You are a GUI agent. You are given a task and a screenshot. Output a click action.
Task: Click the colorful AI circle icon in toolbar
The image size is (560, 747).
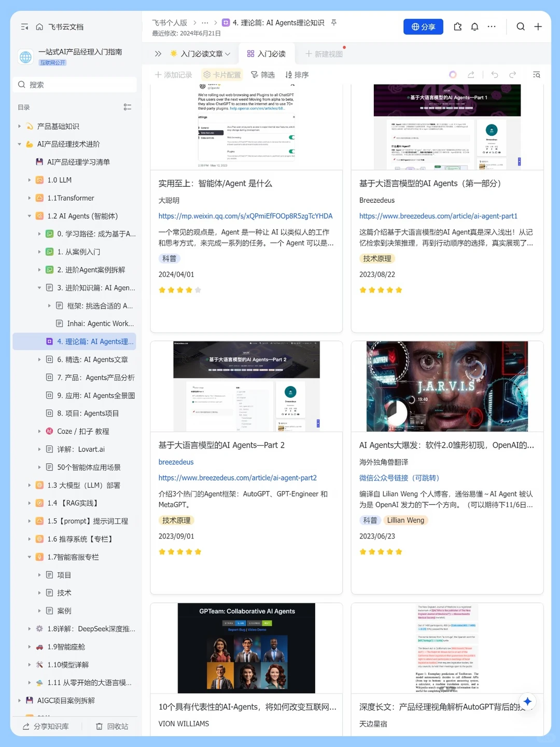pos(453,75)
